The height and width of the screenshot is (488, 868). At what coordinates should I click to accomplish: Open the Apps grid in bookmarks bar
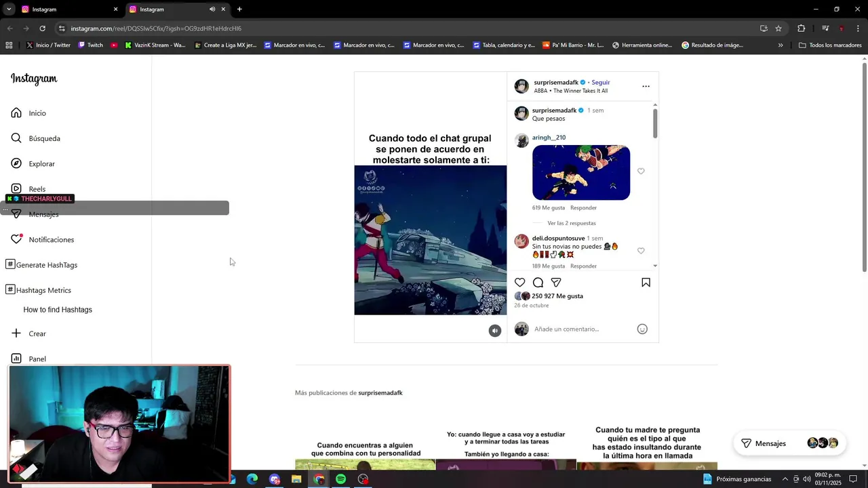(x=9, y=45)
